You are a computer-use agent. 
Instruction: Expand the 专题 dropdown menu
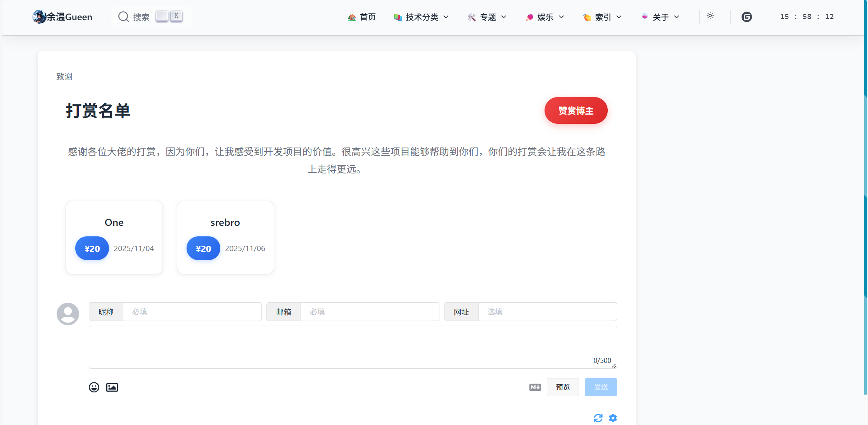487,17
